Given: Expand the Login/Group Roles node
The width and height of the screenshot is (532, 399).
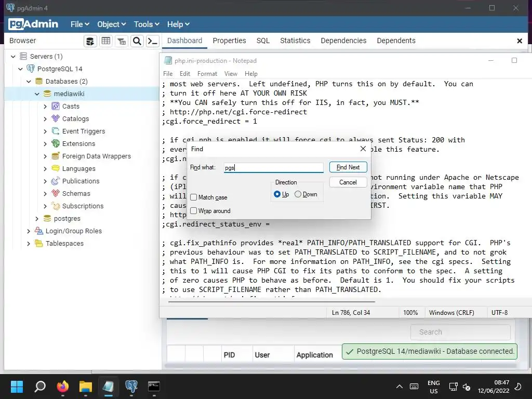Looking at the screenshot, I should click(x=29, y=231).
